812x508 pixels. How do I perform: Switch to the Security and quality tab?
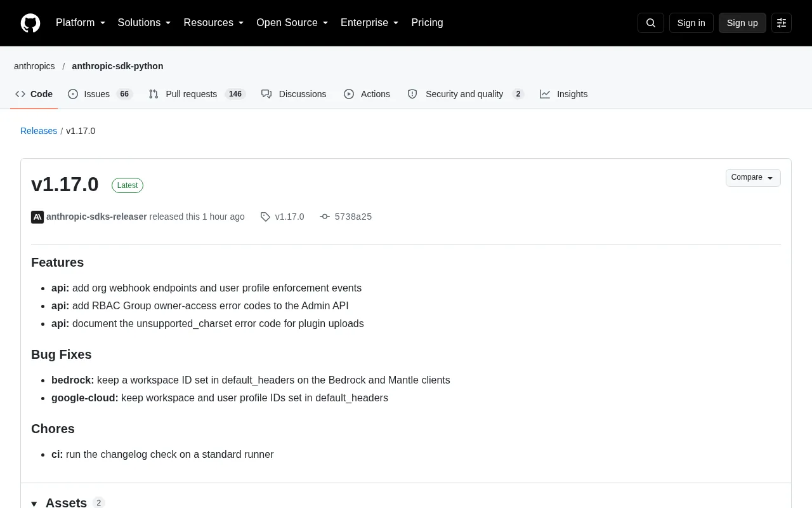466,94
